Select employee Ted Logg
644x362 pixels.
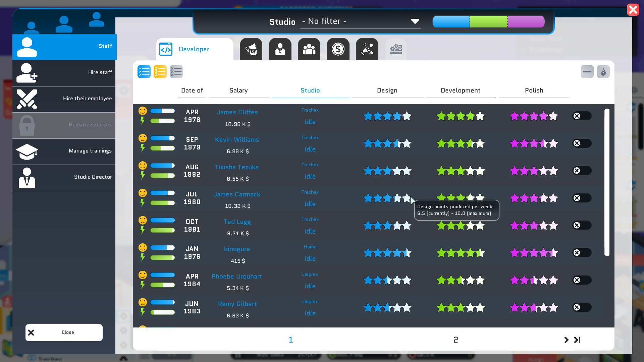[237, 222]
